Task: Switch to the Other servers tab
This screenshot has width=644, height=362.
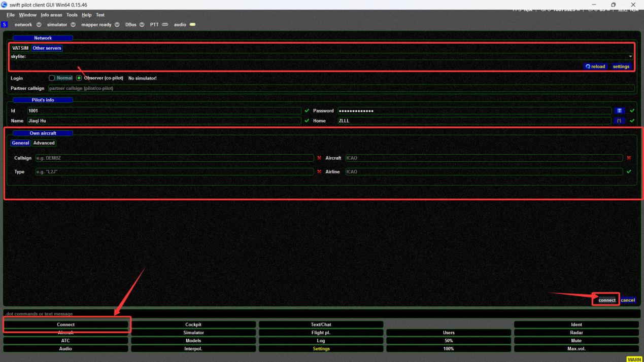Action: [x=47, y=48]
